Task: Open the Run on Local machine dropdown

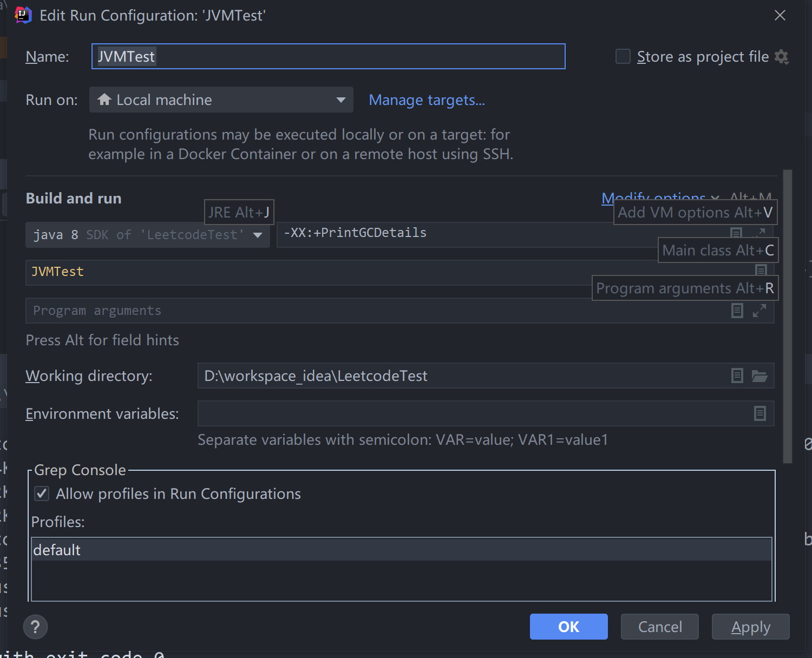Action: [221, 100]
